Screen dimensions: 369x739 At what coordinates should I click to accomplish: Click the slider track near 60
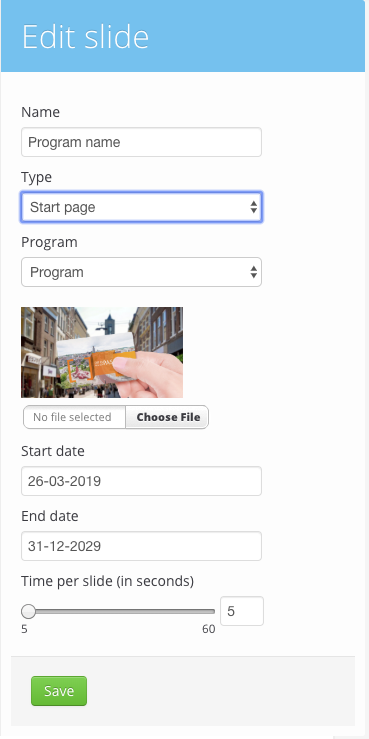(207, 611)
